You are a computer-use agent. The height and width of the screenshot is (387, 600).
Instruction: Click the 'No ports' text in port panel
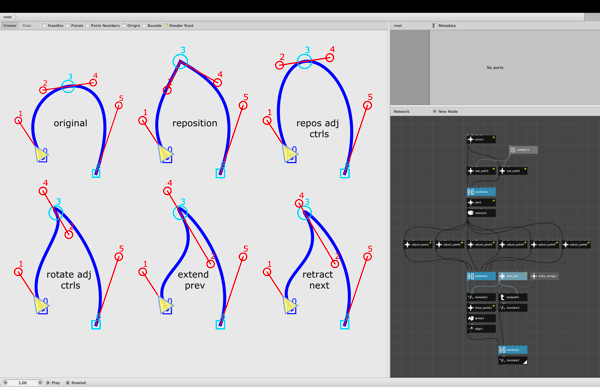coord(495,68)
